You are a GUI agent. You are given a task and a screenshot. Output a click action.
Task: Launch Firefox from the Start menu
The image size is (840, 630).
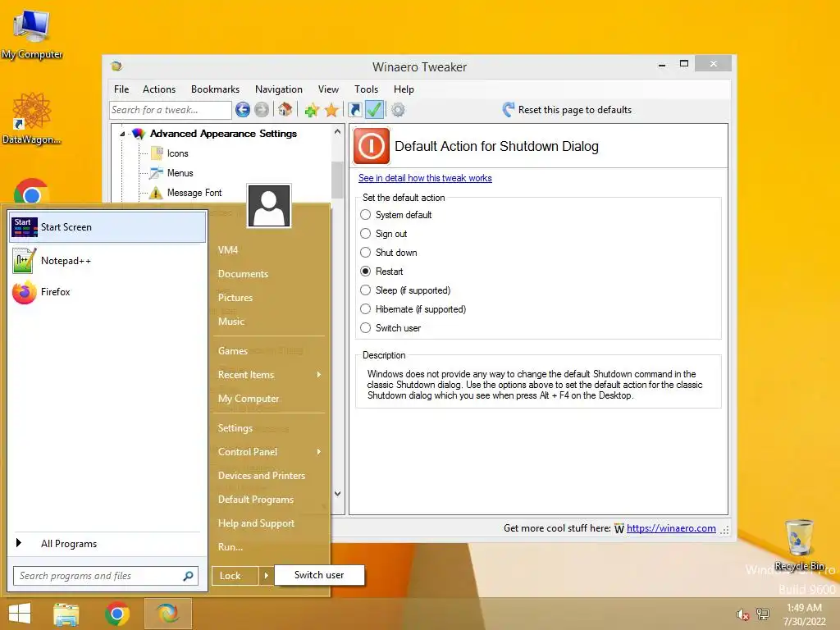[107, 292]
